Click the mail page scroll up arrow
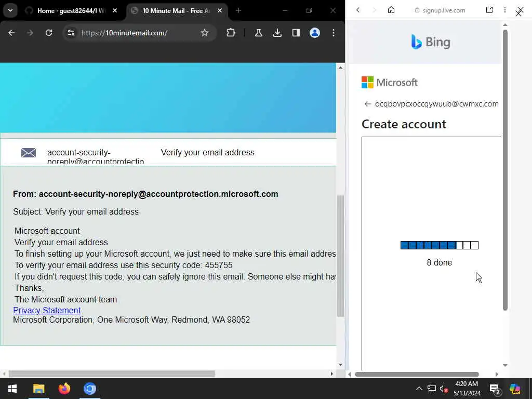This screenshot has height=399, width=532. [340, 68]
